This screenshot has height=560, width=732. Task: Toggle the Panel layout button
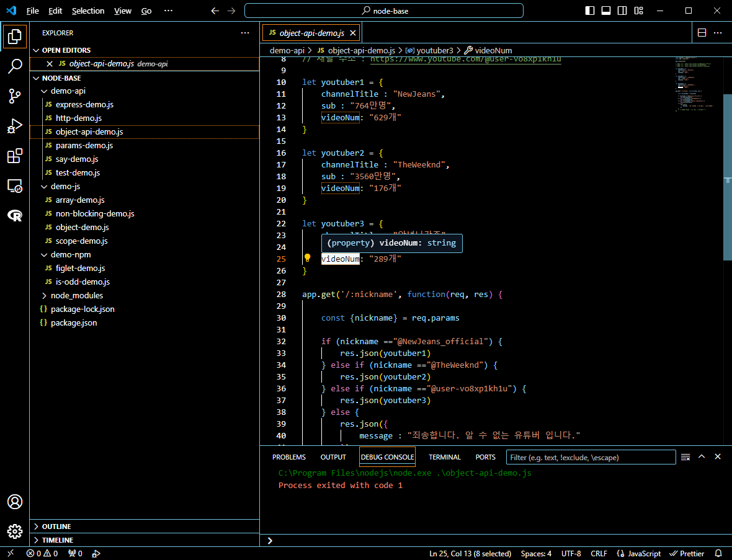[606, 11]
